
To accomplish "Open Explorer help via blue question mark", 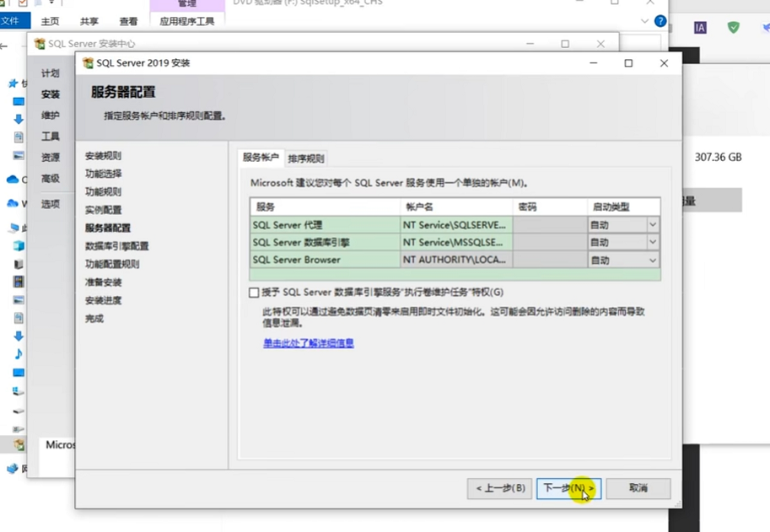I will 660,21.
